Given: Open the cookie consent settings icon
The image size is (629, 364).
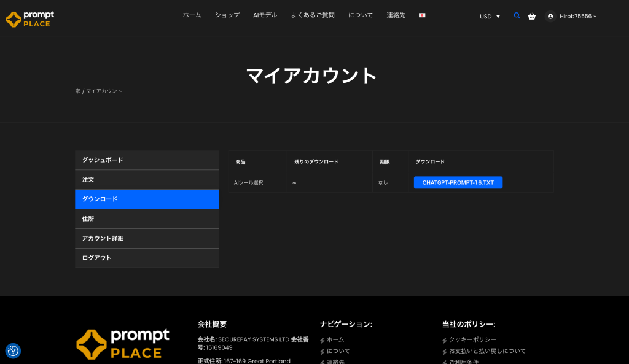Looking at the screenshot, I should [x=13, y=350].
